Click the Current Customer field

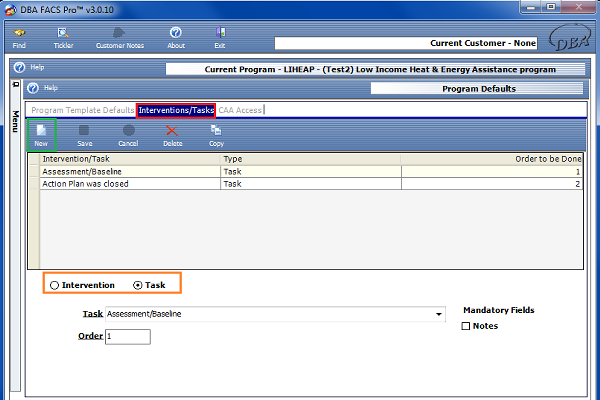coord(406,43)
